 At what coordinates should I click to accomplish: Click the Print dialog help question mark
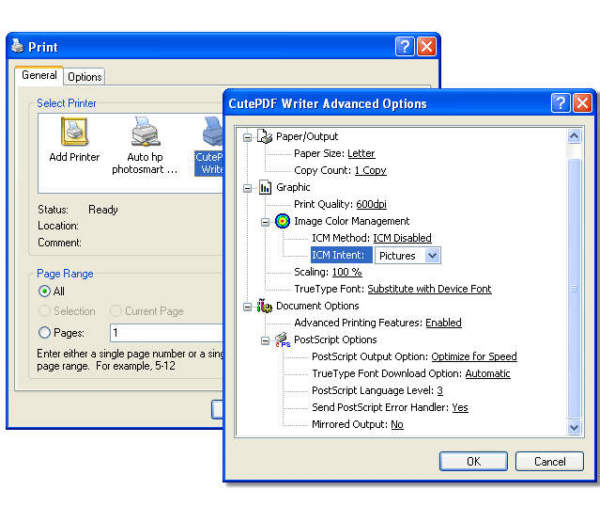404,47
